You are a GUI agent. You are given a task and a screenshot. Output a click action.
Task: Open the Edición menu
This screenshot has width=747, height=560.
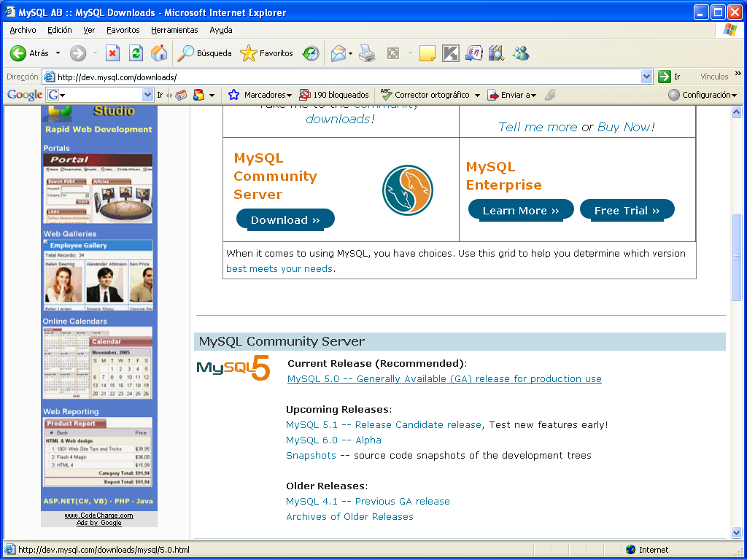click(60, 30)
